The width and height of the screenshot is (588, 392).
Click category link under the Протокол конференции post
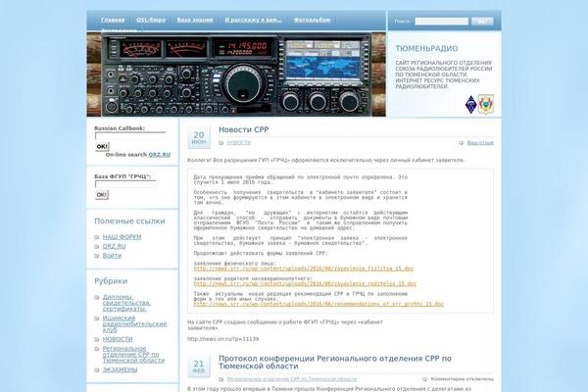[x=292, y=379]
